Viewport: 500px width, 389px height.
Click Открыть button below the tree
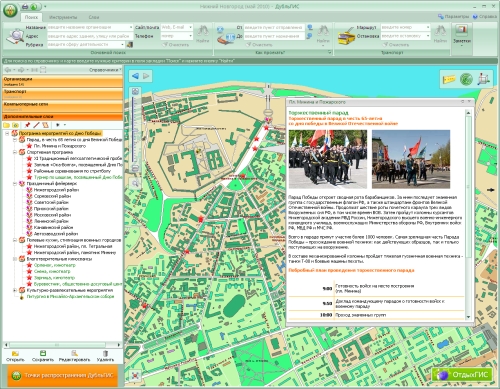15,356
